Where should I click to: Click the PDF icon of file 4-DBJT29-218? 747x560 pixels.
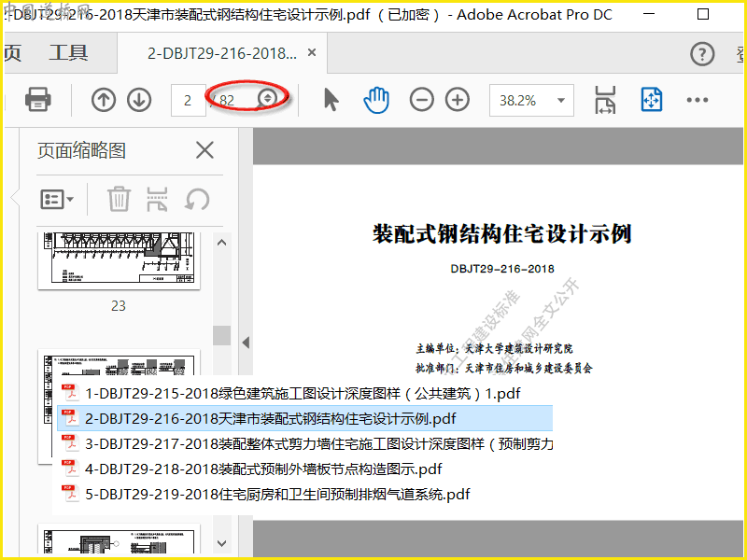click(x=70, y=469)
